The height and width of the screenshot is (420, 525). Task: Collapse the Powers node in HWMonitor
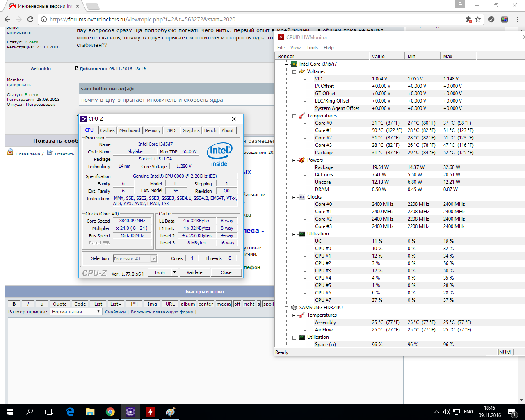click(x=294, y=160)
